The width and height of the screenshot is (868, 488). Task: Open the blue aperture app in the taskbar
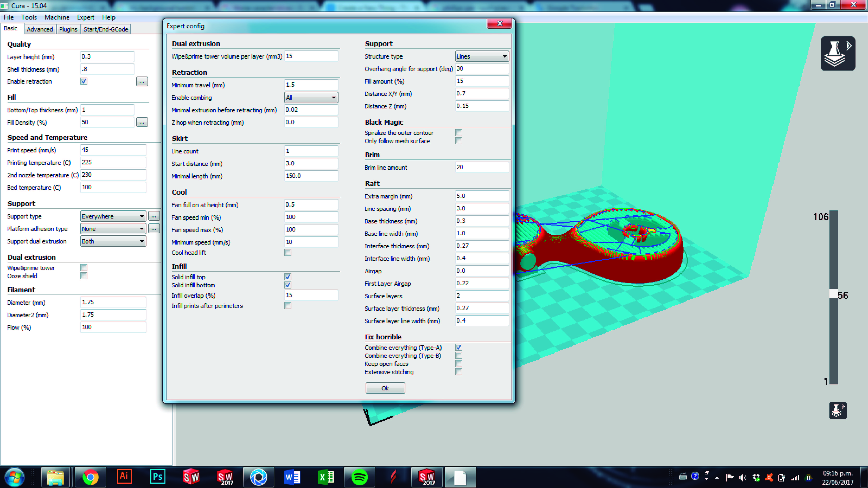pyautogui.click(x=258, y=477)
